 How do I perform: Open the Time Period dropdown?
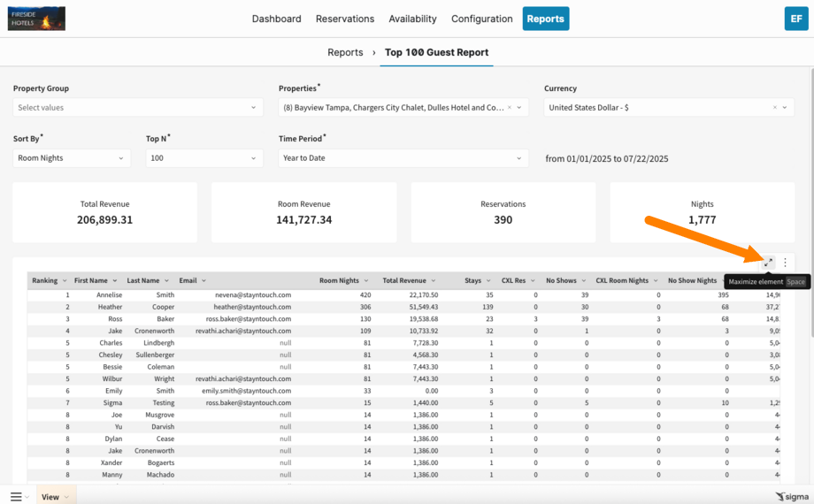pyautogui.click(x=403, y=157)
